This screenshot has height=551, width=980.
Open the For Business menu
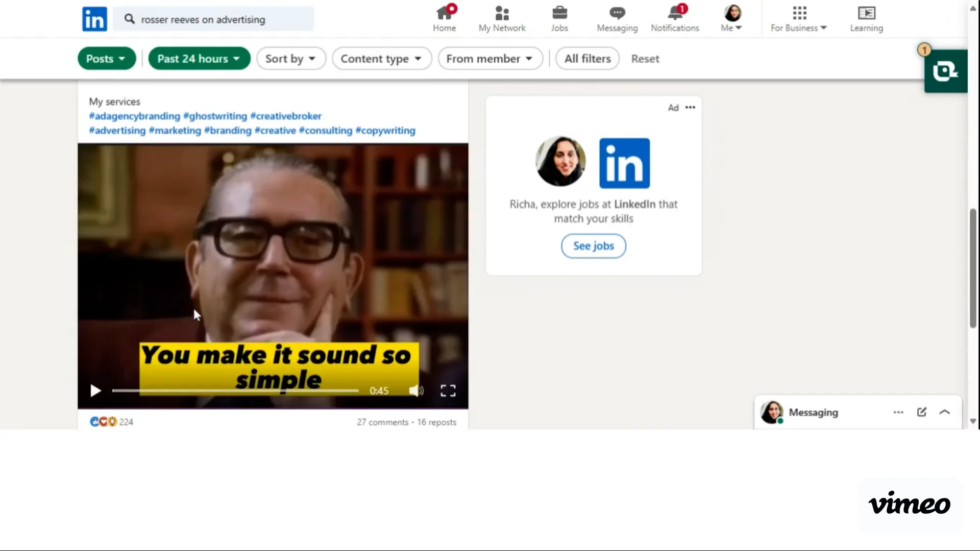click(x=798, y=18)
